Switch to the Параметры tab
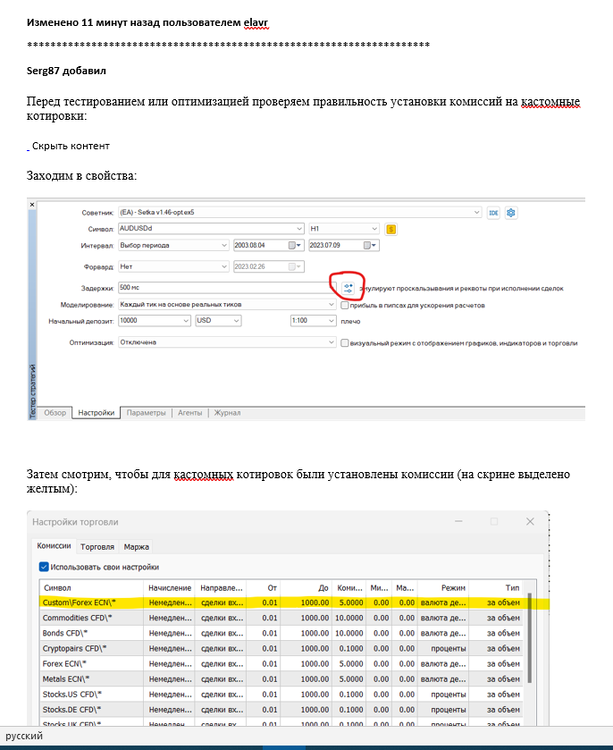 [146, 413]
